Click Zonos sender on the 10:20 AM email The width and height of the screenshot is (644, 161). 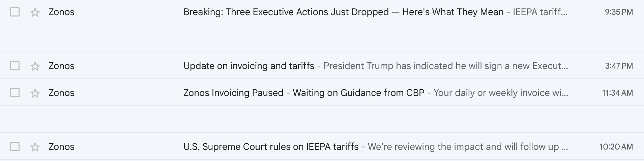click(61, 147)
